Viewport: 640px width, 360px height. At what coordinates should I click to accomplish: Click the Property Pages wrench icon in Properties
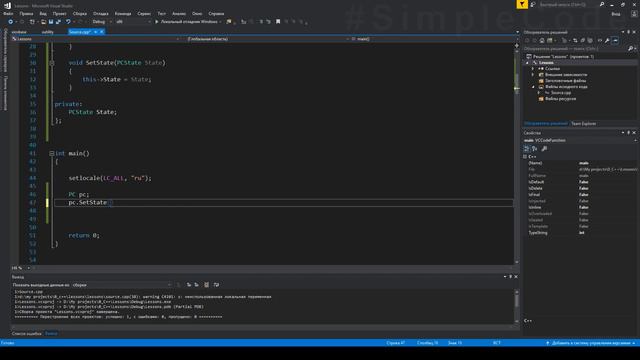pos(544,149)
